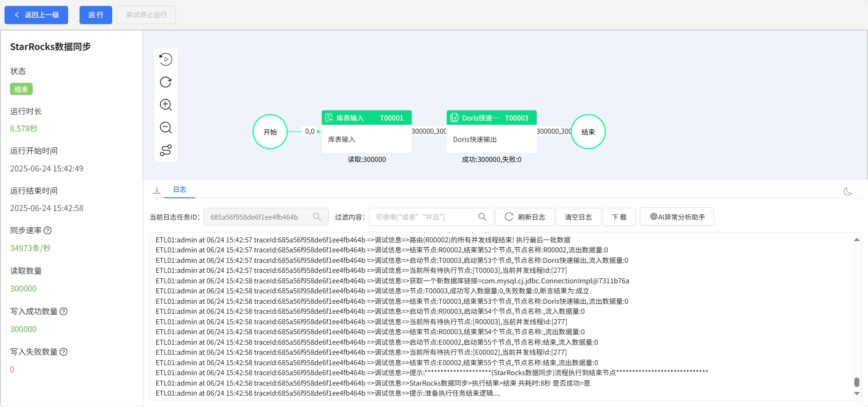Viewport: 868px width, 407px height.
Task: Click the 读取:300000 label under node
Action: tap(367, 160)
